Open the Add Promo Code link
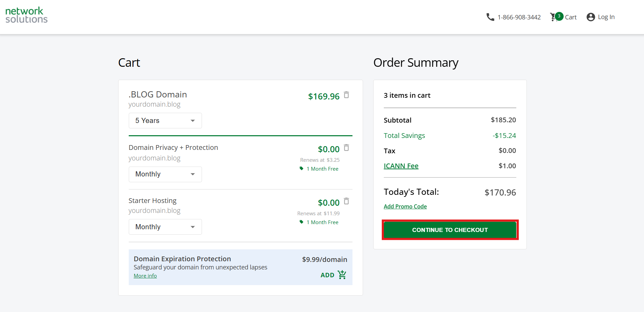Image resolution: width=644 pixels, height=312 pixels. pyautogui.click(x=405, y=206)
